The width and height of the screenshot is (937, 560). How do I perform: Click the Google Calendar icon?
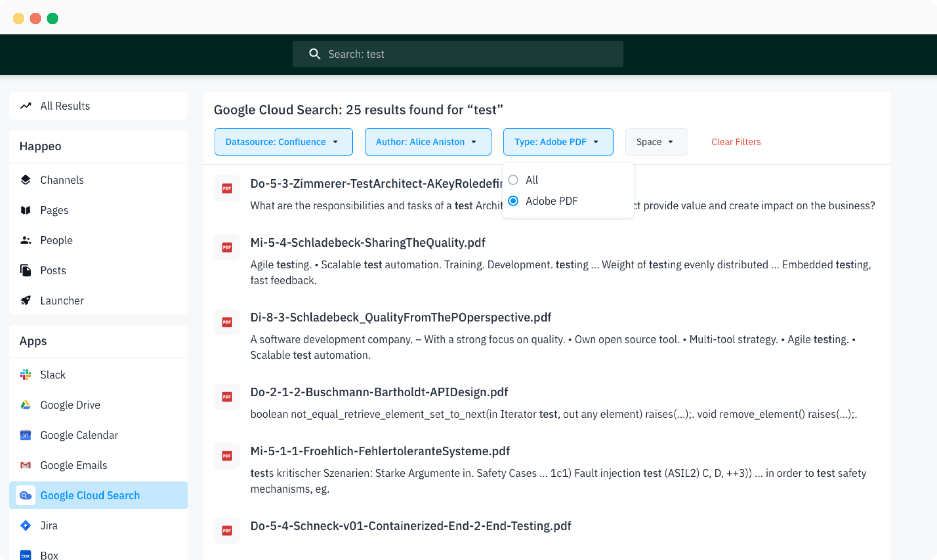tap(26, 435)
